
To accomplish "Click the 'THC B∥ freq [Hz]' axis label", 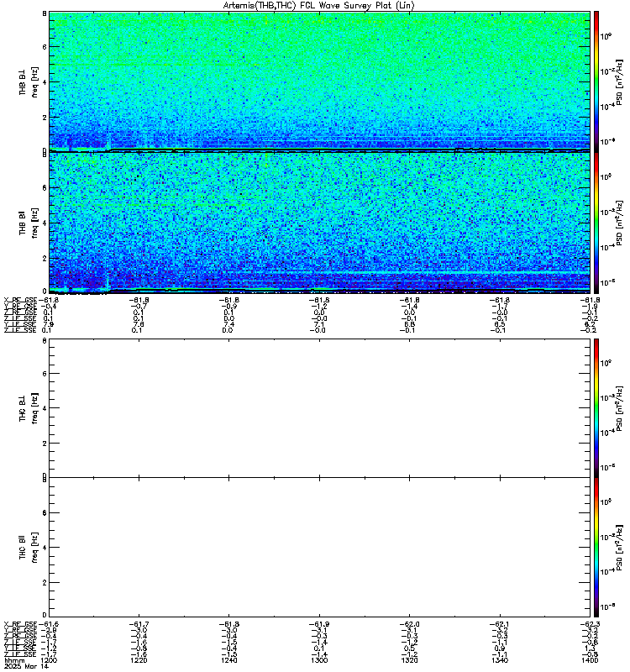I will click(x=29, y=548).
